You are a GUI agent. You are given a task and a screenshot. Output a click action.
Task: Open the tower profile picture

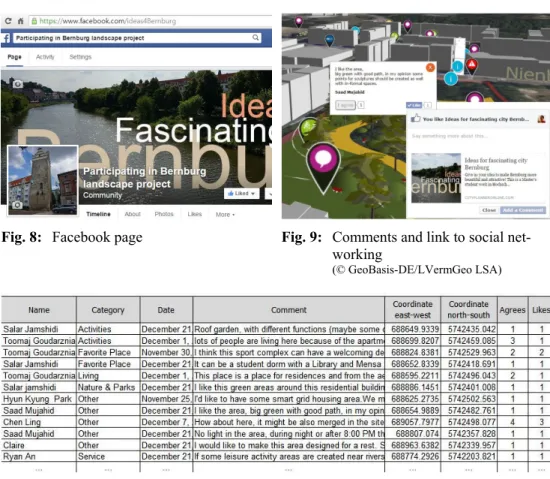[x=42, y=180]
